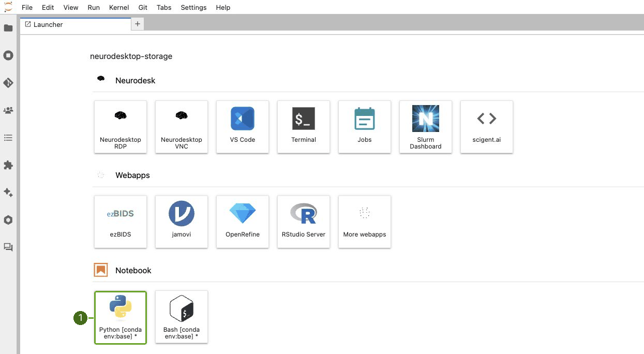The image size is (644, 354).
Task: Open the View menu
Action: click(71, 7)
